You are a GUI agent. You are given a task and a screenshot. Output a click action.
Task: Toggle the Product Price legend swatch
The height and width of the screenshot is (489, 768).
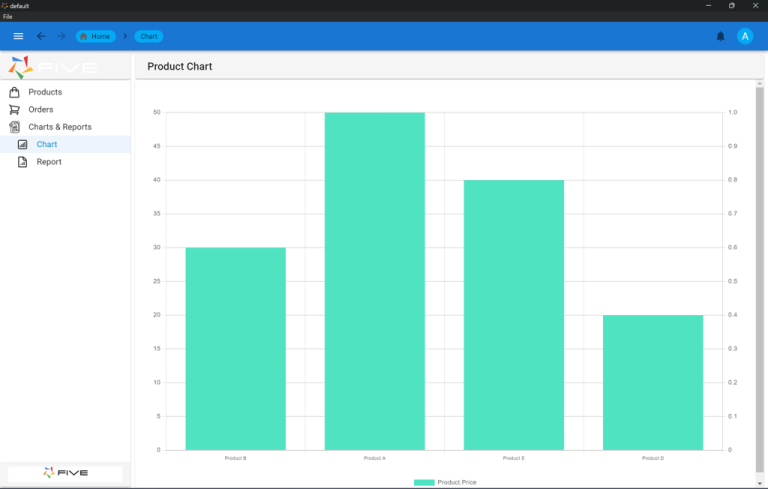tap(424, 482)
